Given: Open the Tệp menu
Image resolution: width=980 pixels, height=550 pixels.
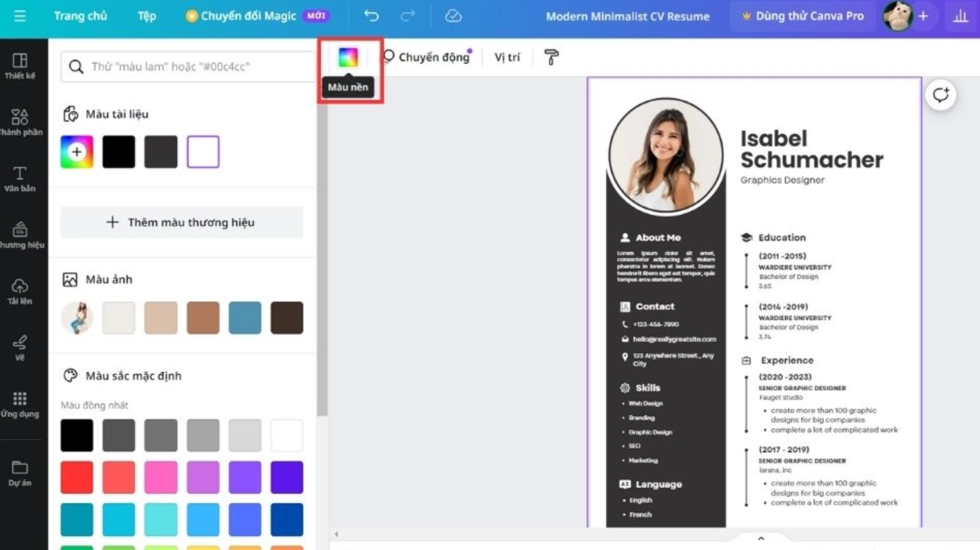Looking at the screenshot, I should (146, 15).
